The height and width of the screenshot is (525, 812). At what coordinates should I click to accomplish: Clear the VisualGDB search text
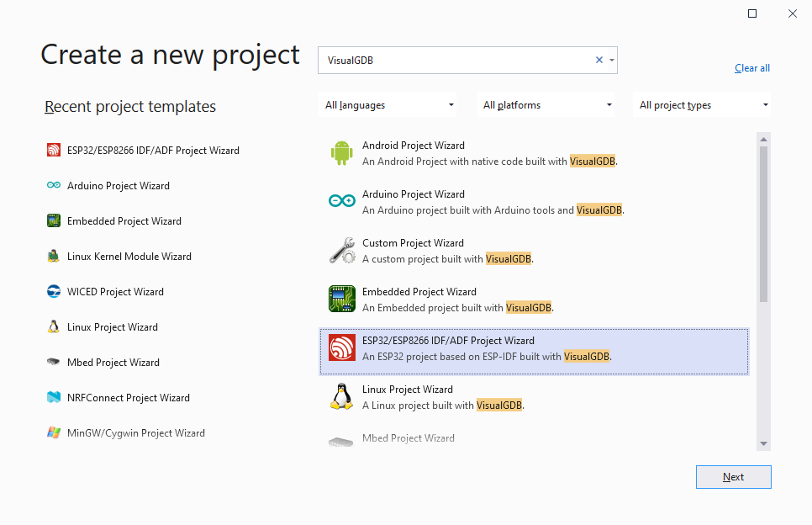click(599, 60)
